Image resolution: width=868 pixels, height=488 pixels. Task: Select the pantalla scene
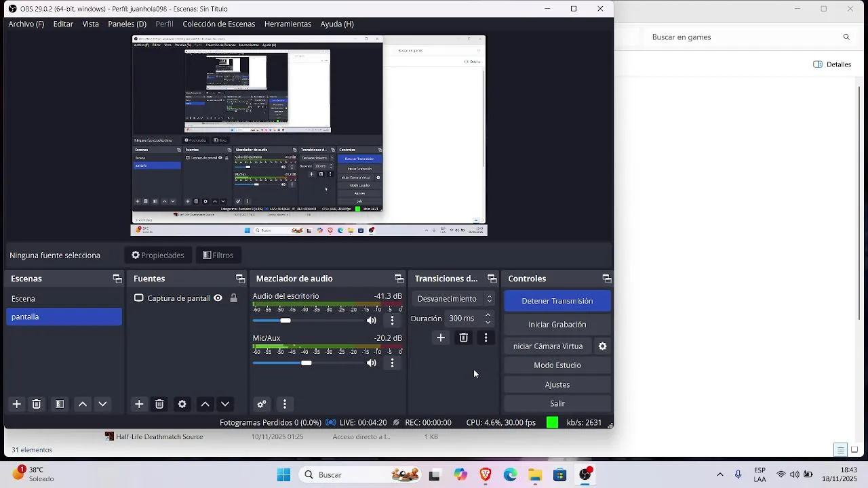pos(64,317)
